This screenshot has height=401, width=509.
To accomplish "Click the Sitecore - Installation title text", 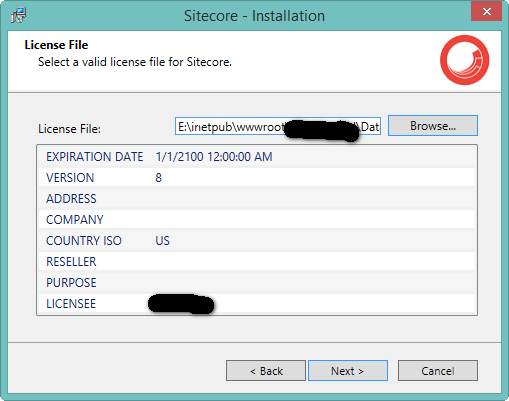I will (x=254, y=16).
